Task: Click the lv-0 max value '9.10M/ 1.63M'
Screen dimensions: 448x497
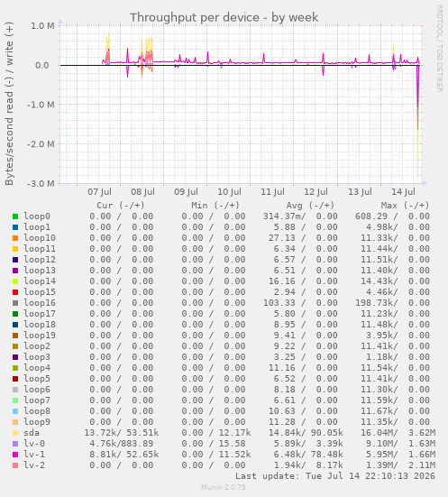Action: tap(401, 444)
